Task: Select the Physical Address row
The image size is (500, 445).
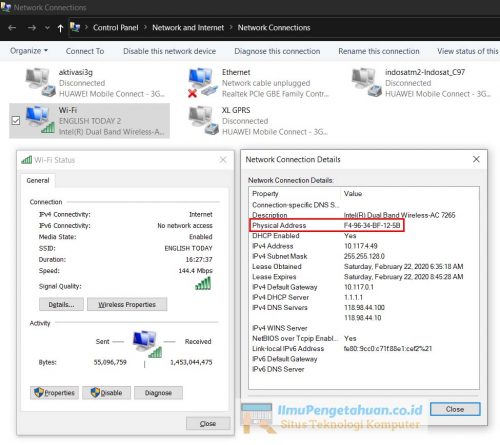Action: pos(364,225)
